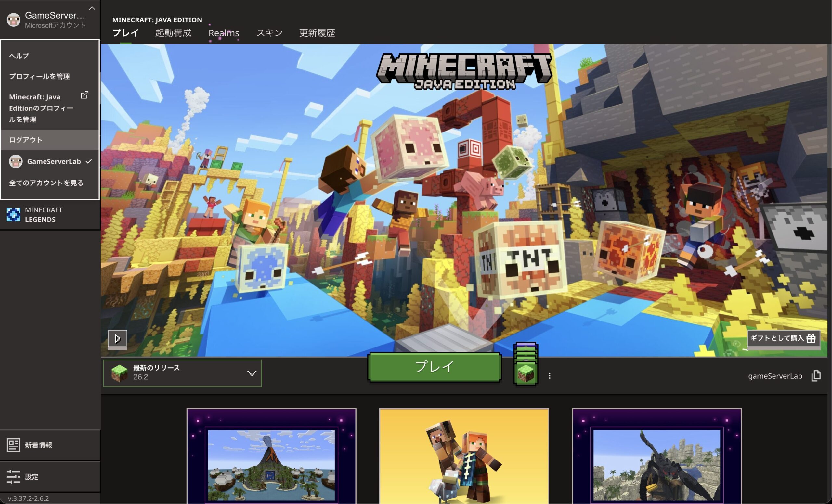Open the dragon ruins news thumbnail
This screenshot has height=504, width=832.
(x=656, y=456)
